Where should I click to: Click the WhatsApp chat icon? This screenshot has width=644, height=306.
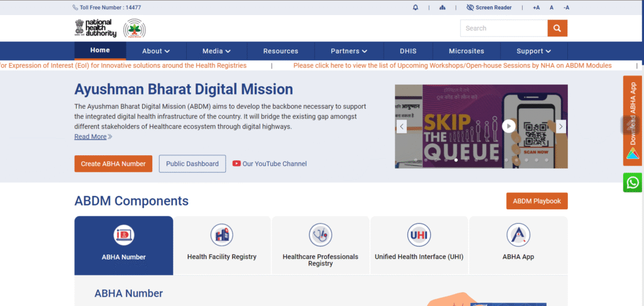(633, 182)
